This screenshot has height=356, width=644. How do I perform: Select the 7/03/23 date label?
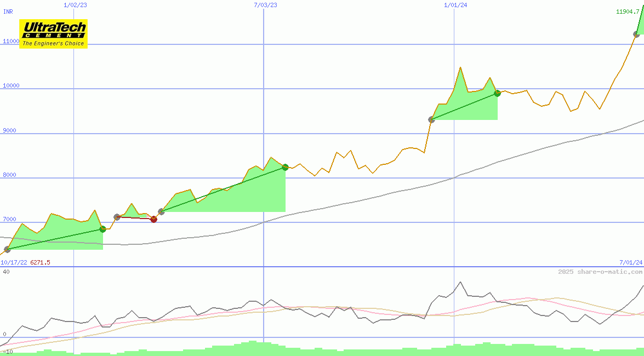coord(265,5)
